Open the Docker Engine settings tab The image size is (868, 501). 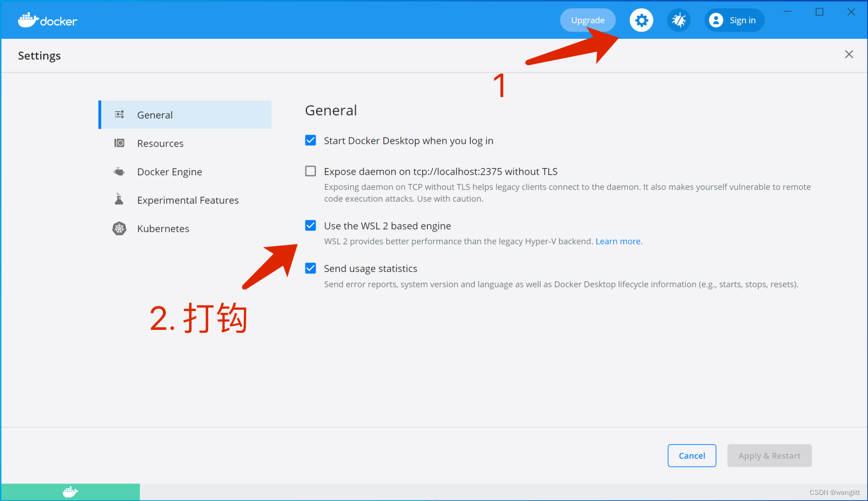click(x=185, y=172)
